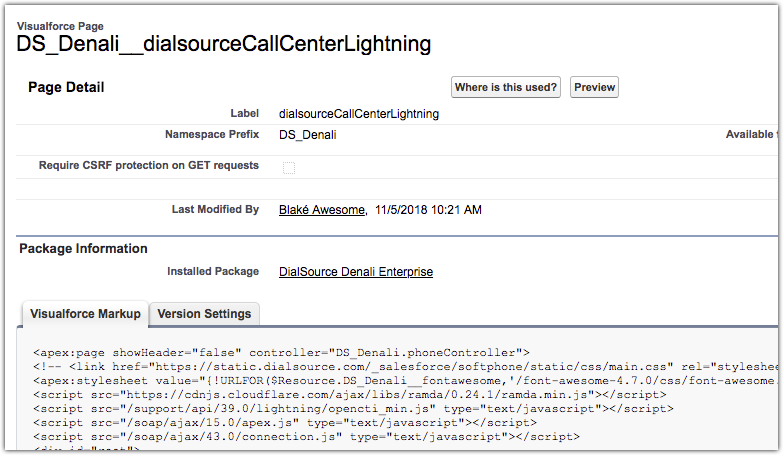Screen dimensions: 783x455
Task: Switch to the Version Settings tab
Action: click(x=204, y=314)
